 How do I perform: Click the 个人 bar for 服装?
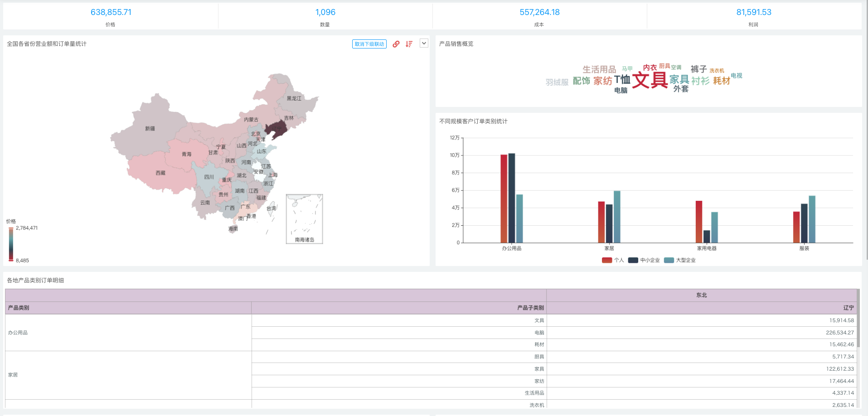coord(796,227)
